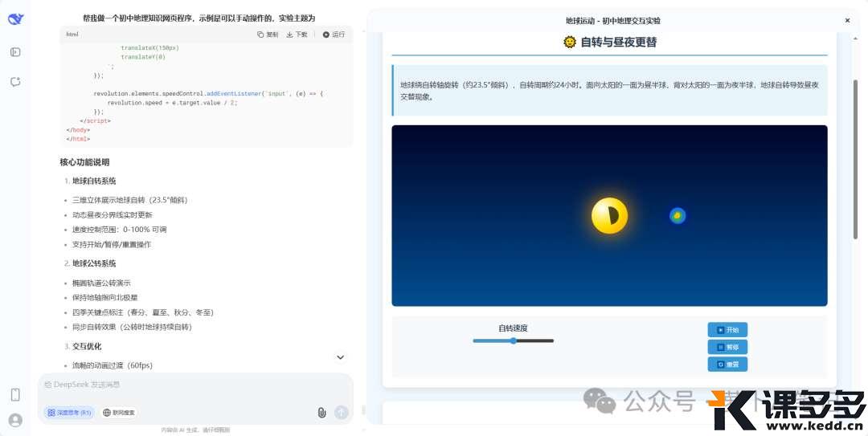Close the 地球运动 preview panel
The image size is (868, 436).
pyautogui.click(x=847, y=20)
